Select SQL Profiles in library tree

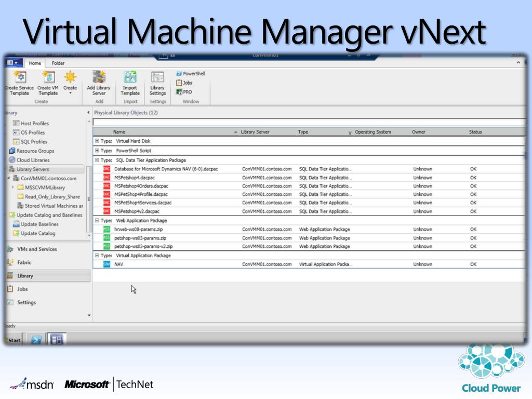(30, 141)
